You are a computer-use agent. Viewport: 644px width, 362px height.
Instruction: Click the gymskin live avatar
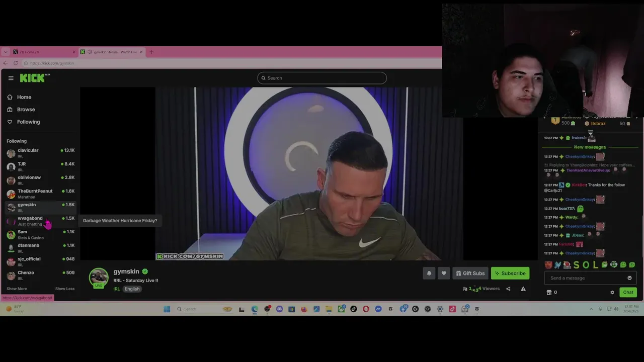(99, 278)
